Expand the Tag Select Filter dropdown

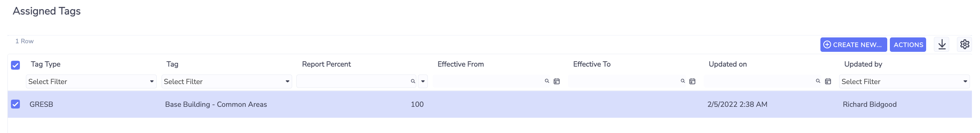pos(227,81)
